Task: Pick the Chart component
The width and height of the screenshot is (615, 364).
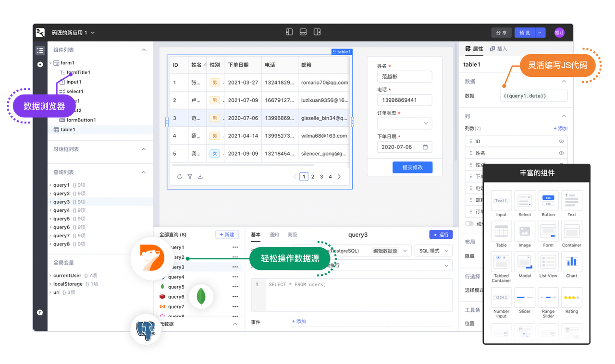Action: click(572, 266)
